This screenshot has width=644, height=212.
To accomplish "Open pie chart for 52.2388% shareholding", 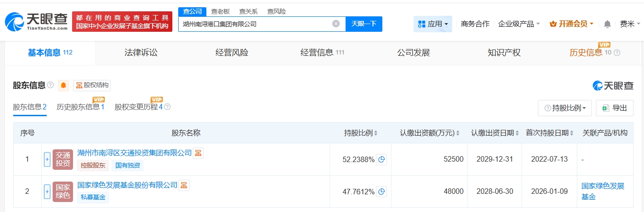I will coord(381,159).
